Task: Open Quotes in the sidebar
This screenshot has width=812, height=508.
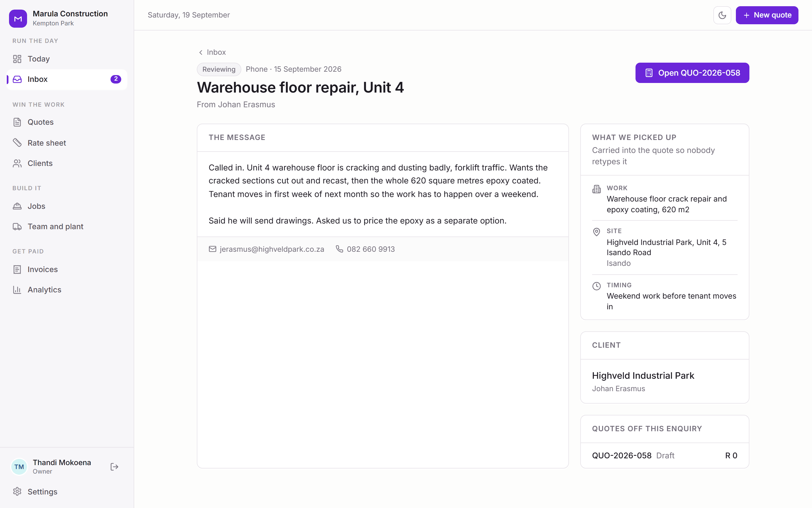Action: point(67,122)
